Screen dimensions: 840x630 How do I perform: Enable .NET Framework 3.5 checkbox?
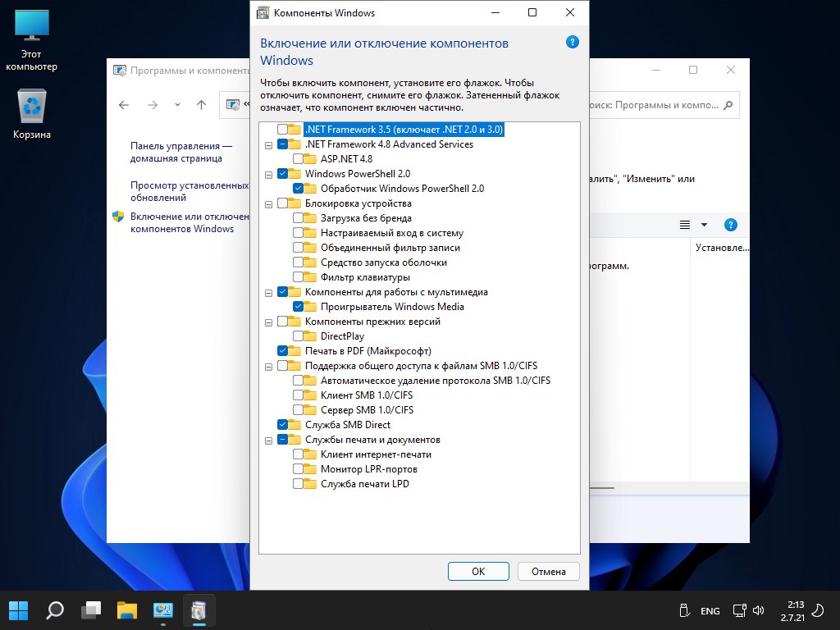tap(282, 129)
